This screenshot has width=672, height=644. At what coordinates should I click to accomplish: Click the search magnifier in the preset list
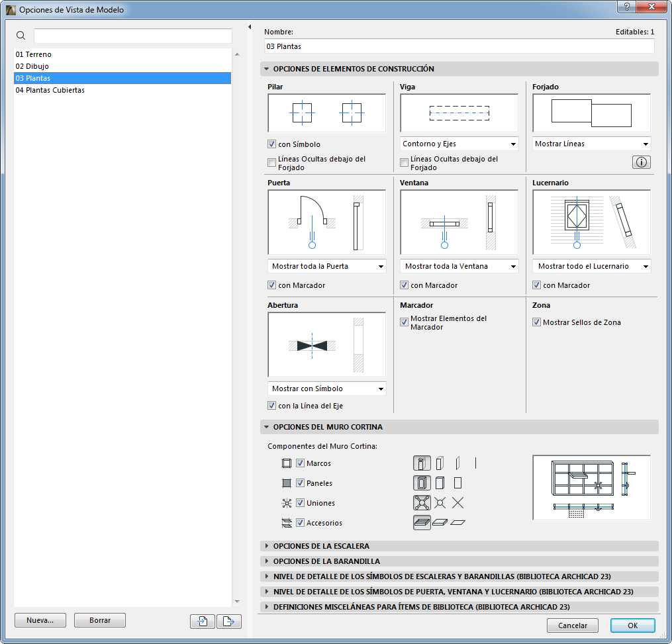coord(21,35)
